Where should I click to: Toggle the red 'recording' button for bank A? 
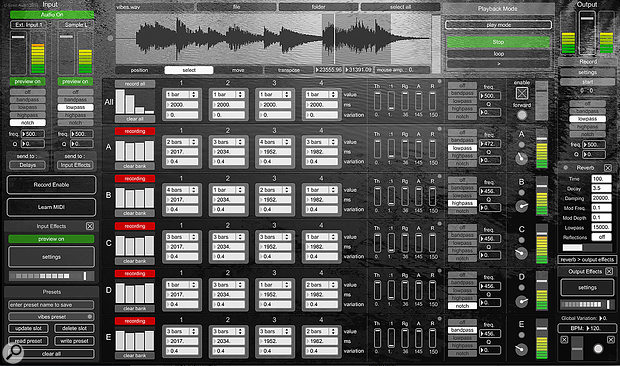pyautogui.click(x=135, y=131)
